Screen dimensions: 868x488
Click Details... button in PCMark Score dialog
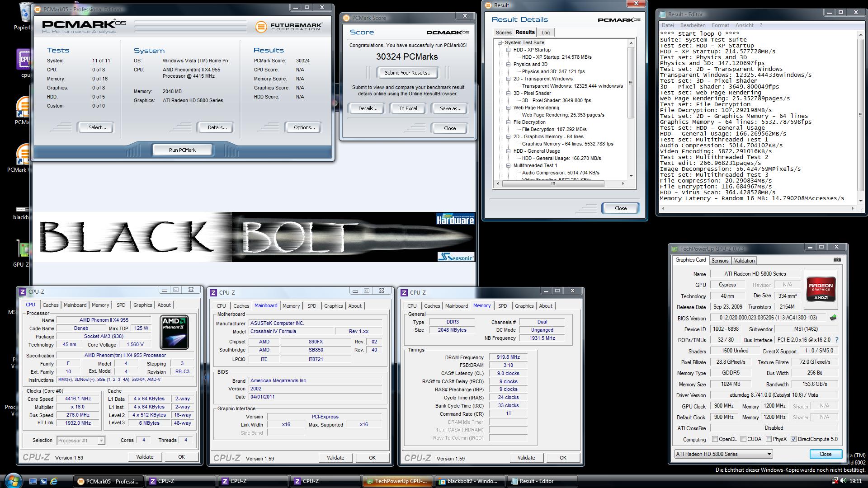coord(368,108)
